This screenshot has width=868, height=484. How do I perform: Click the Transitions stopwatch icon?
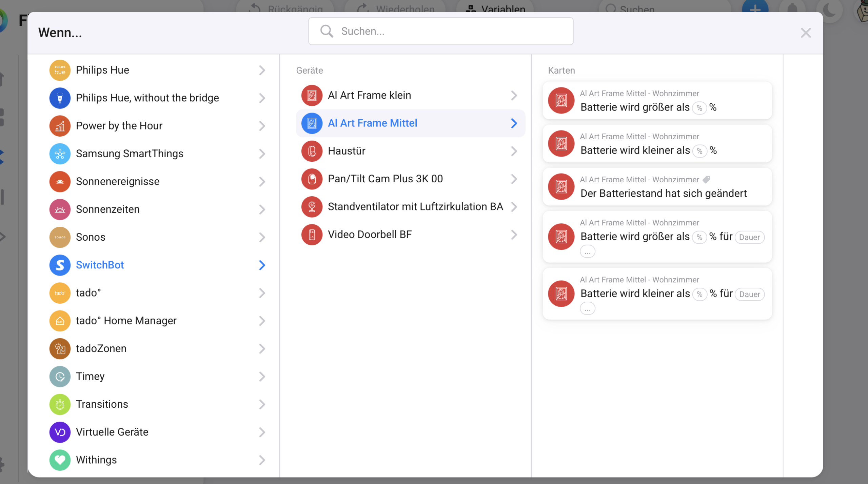[x=60, y=404]
